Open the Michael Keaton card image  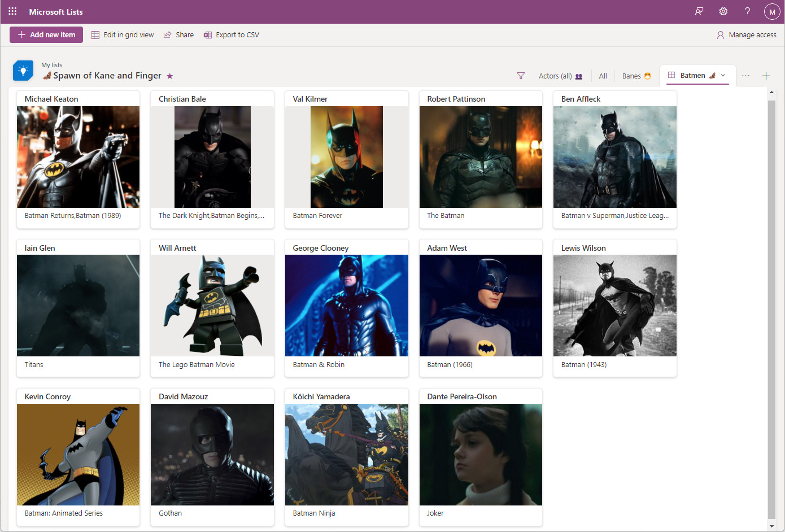tap(78, 157)
